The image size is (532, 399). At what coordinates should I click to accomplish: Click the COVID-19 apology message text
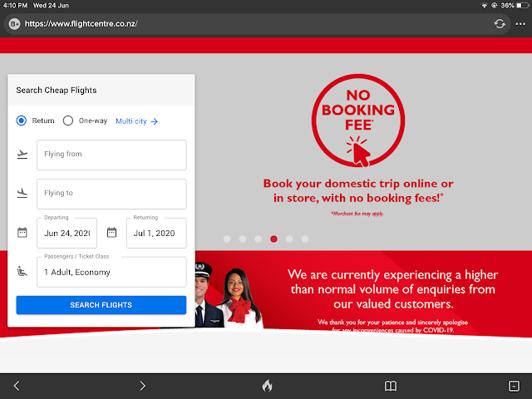[393, 326]
